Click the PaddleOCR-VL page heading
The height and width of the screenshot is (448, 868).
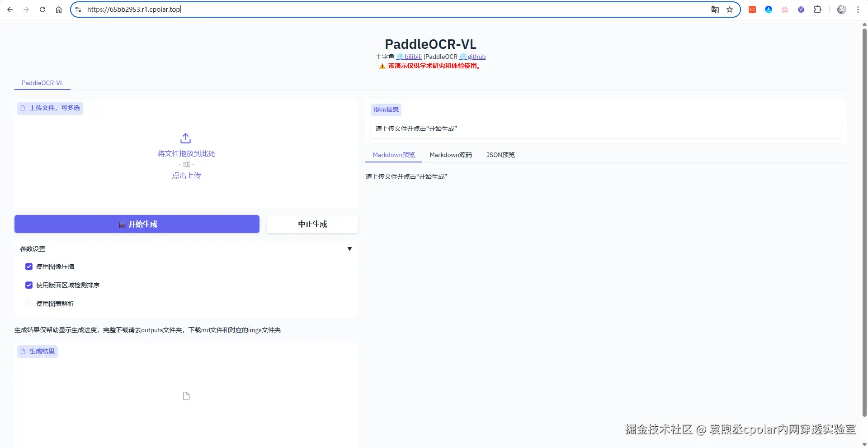click(430, 44)
